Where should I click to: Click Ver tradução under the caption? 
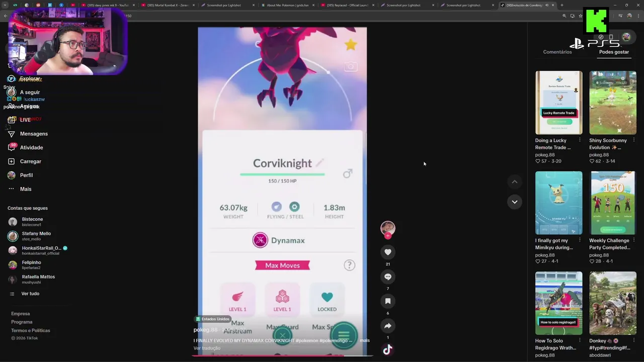click(x=207, y=348)
